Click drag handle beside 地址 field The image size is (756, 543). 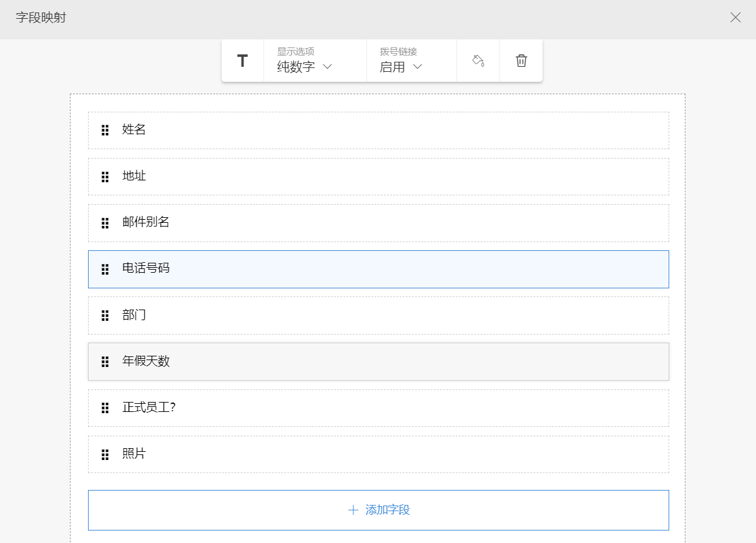[x=105, y=177]
